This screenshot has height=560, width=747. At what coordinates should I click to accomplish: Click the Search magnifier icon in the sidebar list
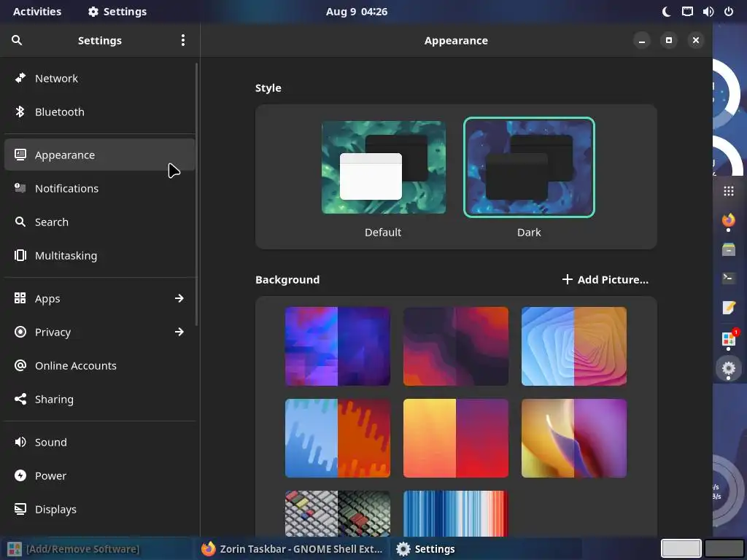[x=20, y=222]
